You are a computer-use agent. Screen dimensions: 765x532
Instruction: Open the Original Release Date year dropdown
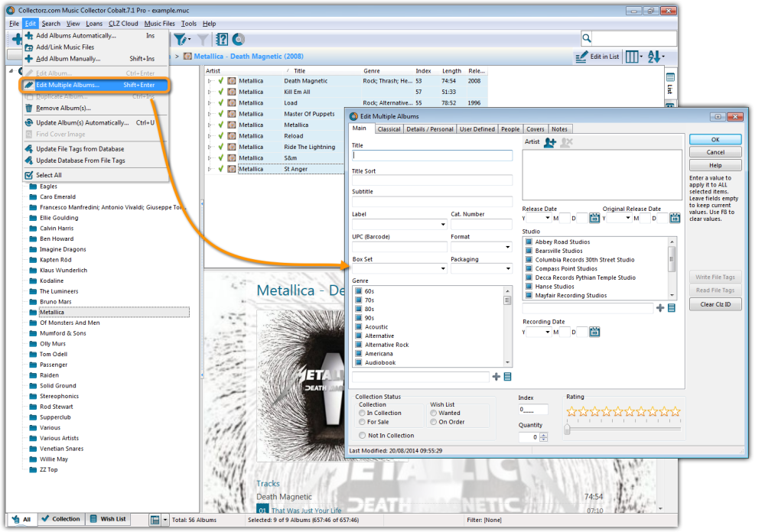pos(628,218)
